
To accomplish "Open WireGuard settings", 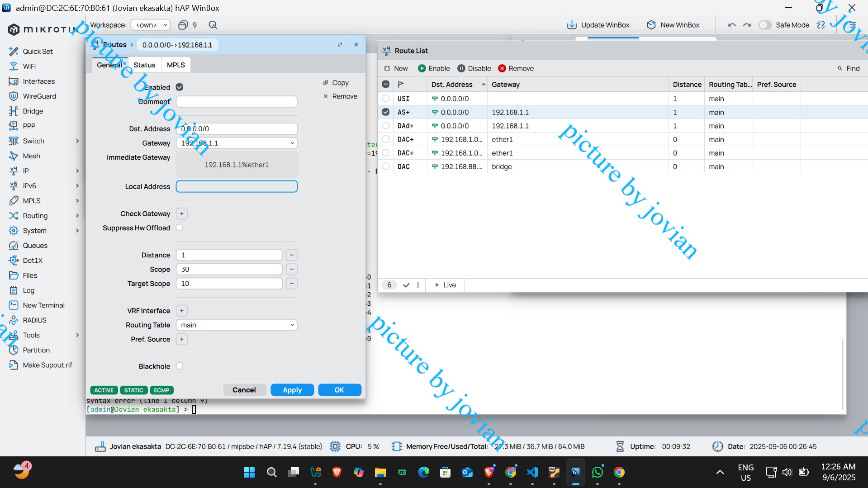I will (x=39, y=96).
